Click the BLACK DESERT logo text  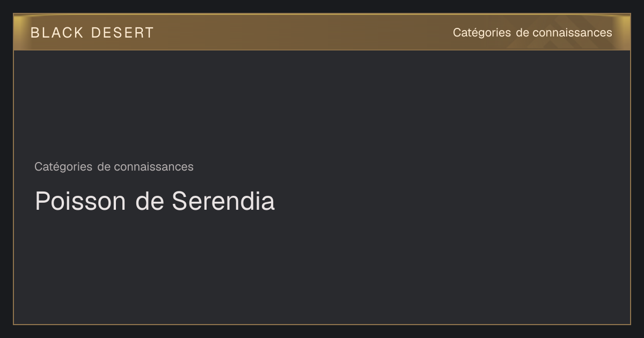point(92,33)
